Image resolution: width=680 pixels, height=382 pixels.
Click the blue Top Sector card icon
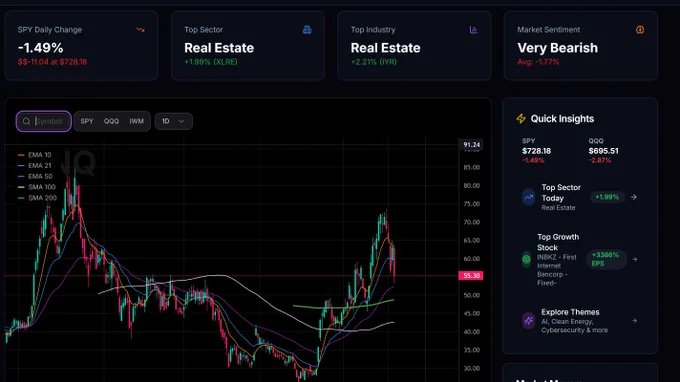(x=307, y=30)
